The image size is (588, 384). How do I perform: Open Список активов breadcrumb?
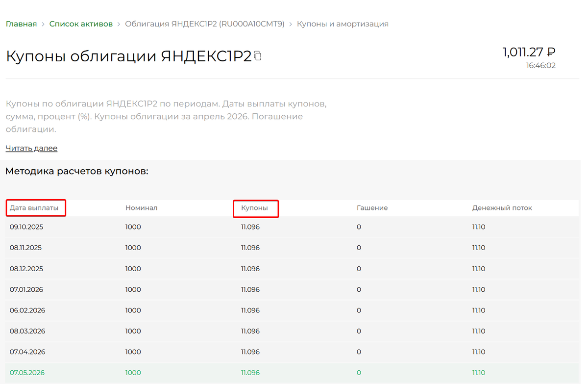81,24
